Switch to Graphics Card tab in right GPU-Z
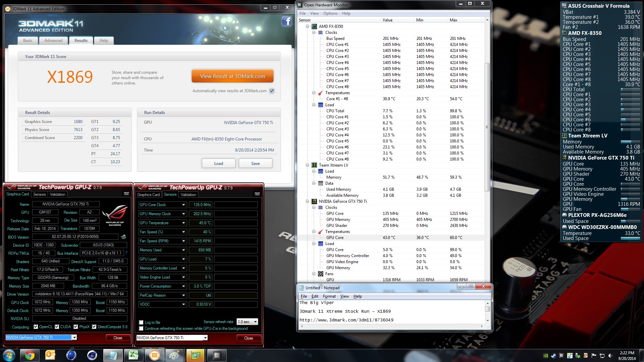644x362 pixels. [x=149, y=195]
